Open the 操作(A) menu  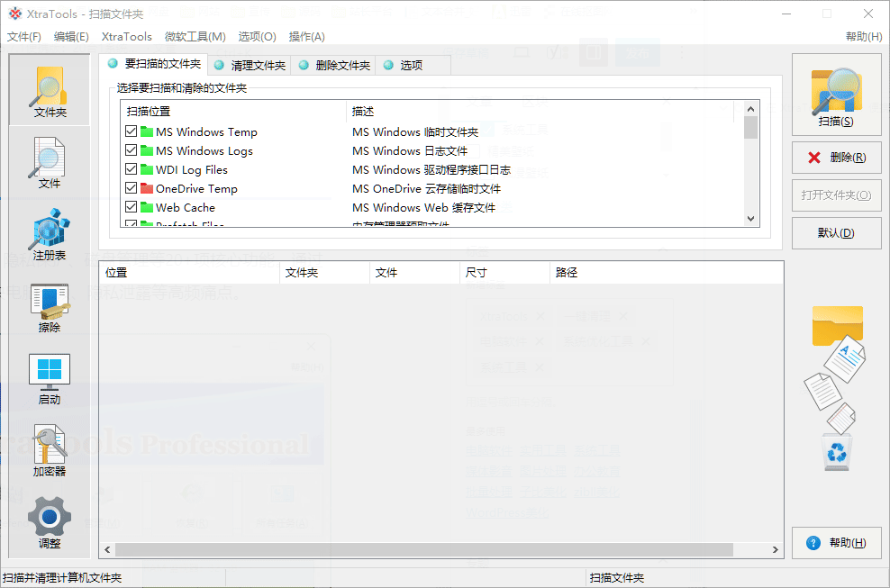pos(306,37)
